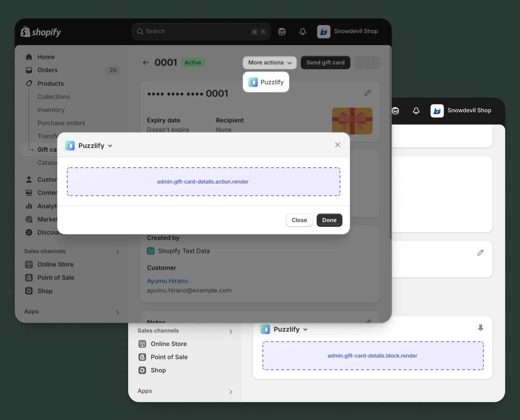Expand the Puzzlify dropdown in modal header

[x=110, y=146]
